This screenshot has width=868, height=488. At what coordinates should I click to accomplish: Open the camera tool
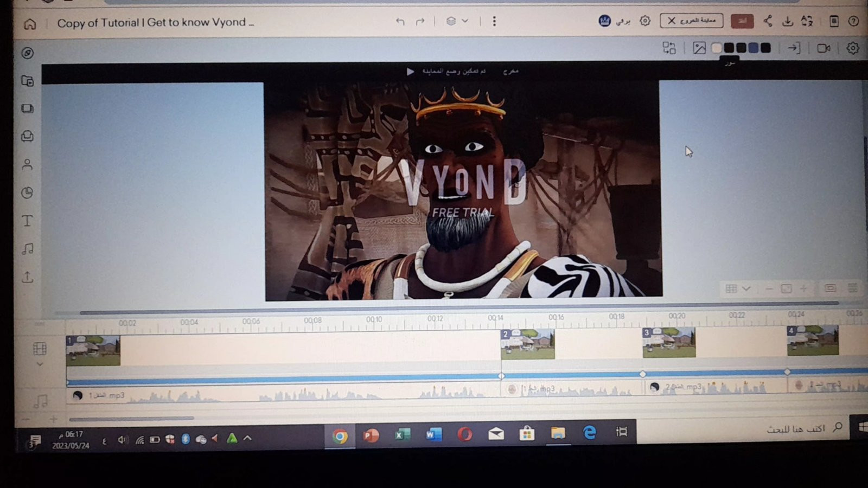(824, 48)
